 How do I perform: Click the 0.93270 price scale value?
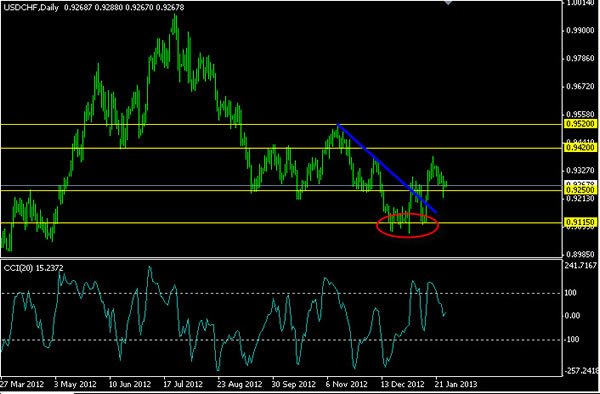click(x=580, y=169)
